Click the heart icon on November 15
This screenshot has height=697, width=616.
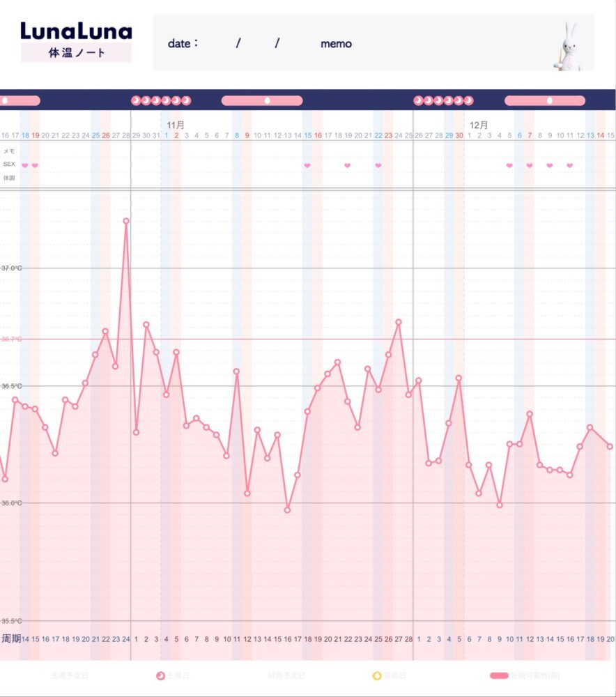(x=307, y=165)
